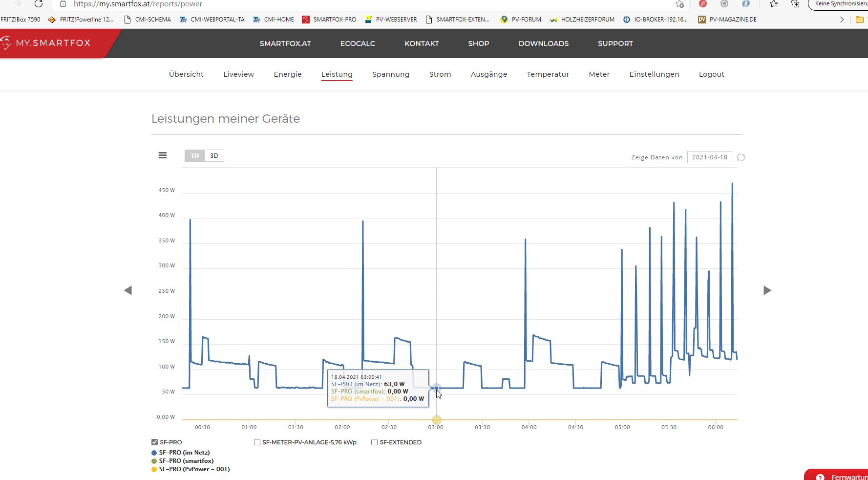This screenshot has width=868, height=480.
Task: Expand bookmarks overflow chevron
Action: click(842, 20)
